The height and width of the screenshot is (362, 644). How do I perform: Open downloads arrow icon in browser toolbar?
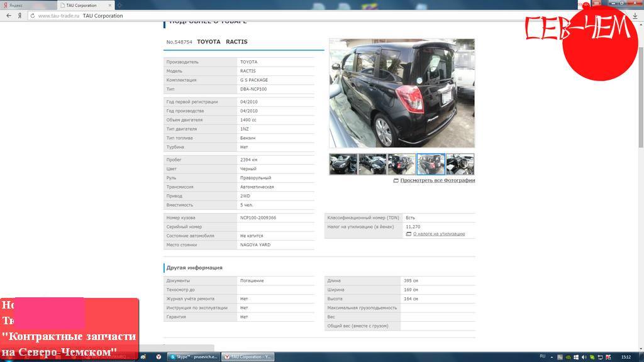coord(635,16)
